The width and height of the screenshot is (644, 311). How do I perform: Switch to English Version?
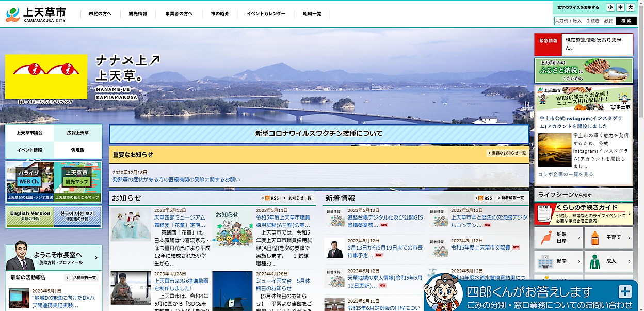[x=30, y=216]
